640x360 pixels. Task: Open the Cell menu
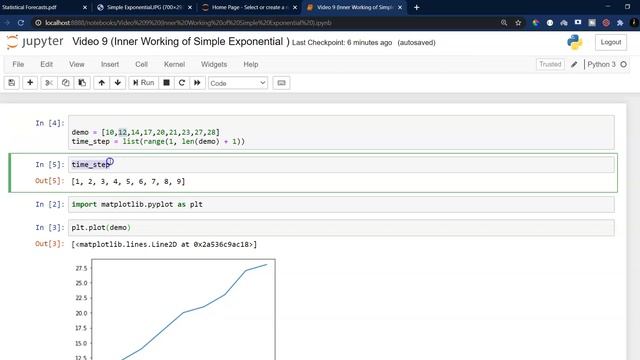point(141,64)
